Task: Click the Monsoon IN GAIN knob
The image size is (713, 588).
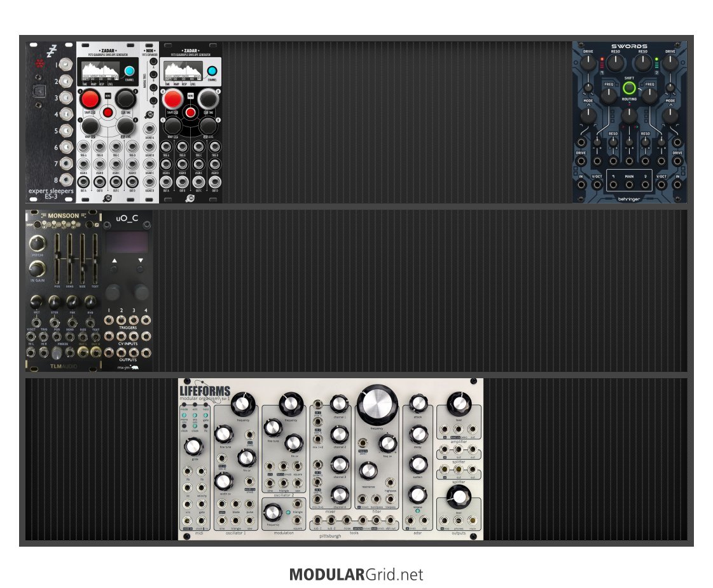Action: (38, 267)
